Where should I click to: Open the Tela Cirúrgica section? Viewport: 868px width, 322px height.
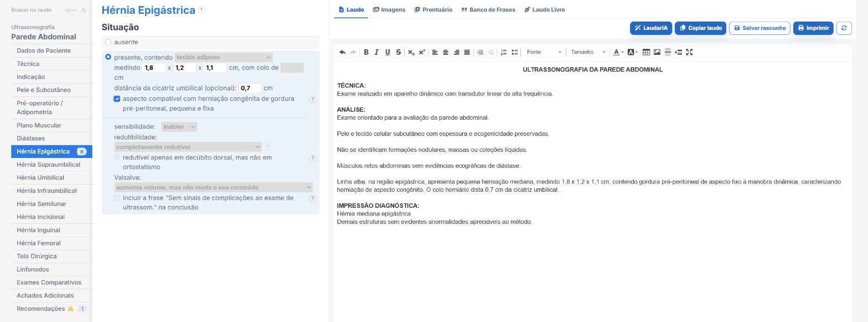tap(51, 256)
